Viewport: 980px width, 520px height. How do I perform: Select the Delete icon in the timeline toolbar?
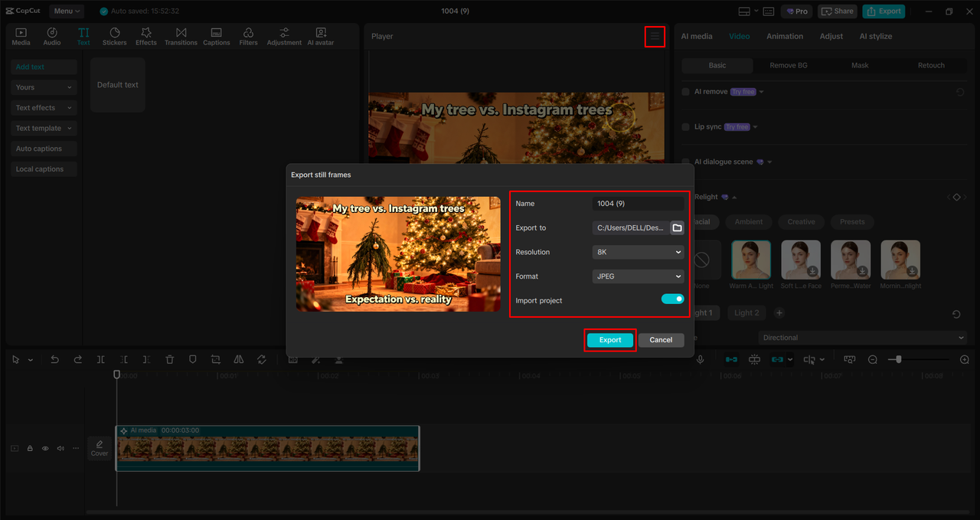click(x=169, y=358)
